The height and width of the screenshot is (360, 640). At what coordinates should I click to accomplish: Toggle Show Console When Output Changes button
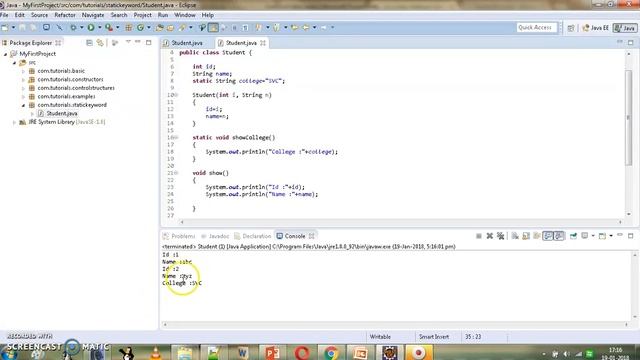click(548, 236)
